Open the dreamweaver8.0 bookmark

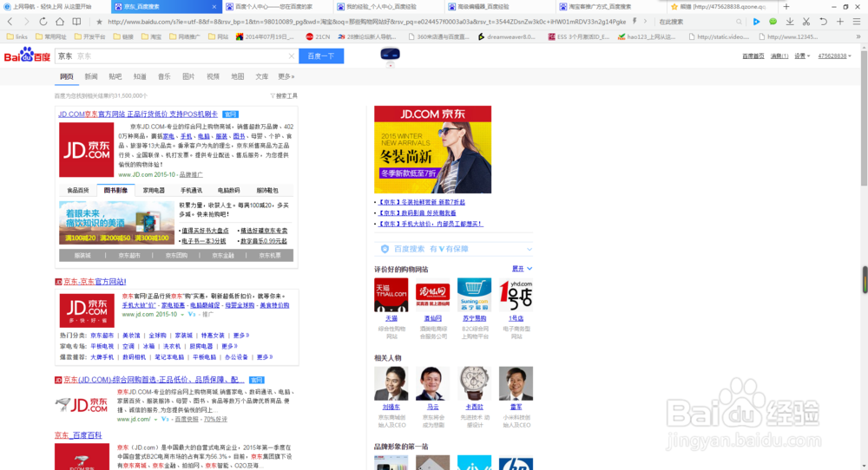point(507,36)
